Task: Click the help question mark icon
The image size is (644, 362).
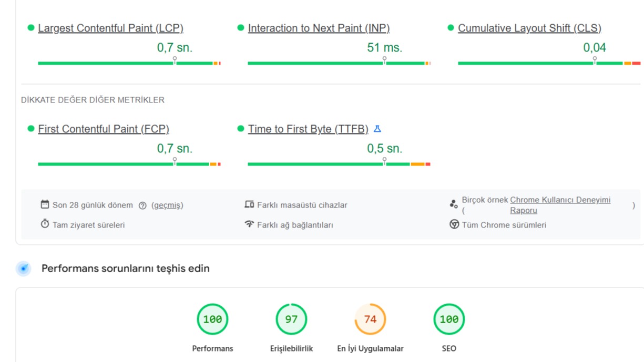Action: click(142, 205)
